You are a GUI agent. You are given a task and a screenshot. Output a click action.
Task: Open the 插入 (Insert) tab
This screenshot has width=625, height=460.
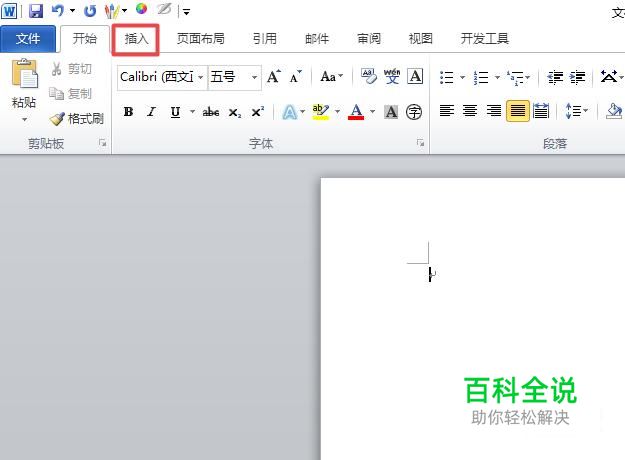(x=136, y=39)
